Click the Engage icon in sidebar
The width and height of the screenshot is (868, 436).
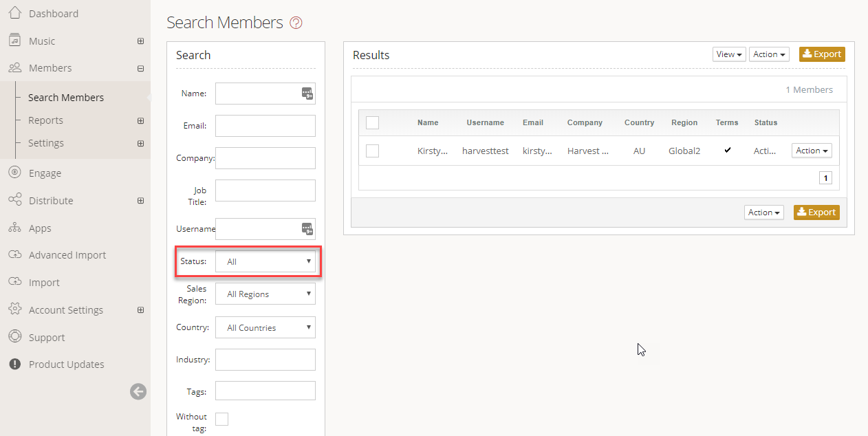click(15, 173)
